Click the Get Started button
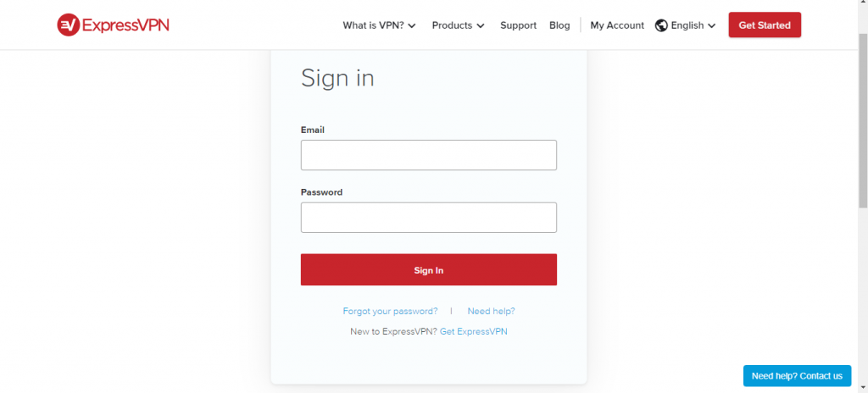 click(x=765, y=25)
